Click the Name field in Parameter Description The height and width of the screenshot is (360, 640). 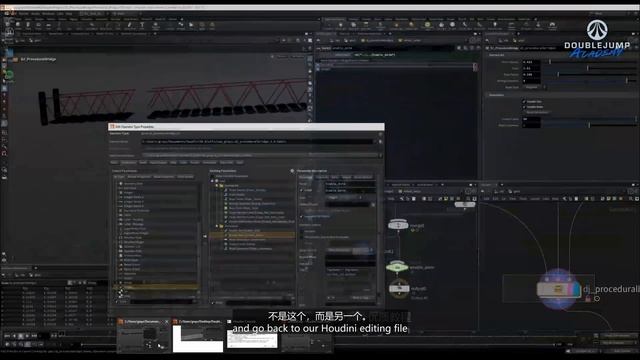pos(350,184)
